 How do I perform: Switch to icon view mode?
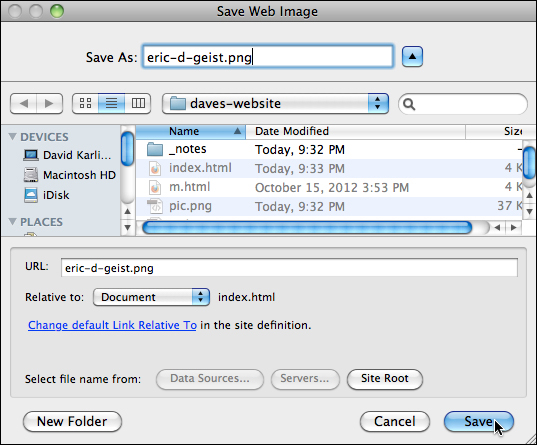pos(85,103)
